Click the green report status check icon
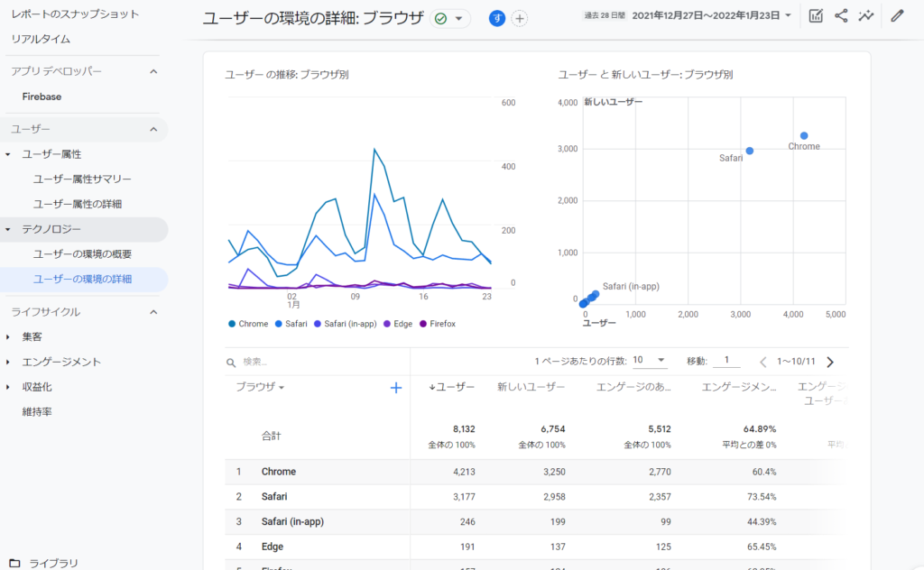Image resolution: width=924 pixels, height=570 pixels. (x=440, y=19)
